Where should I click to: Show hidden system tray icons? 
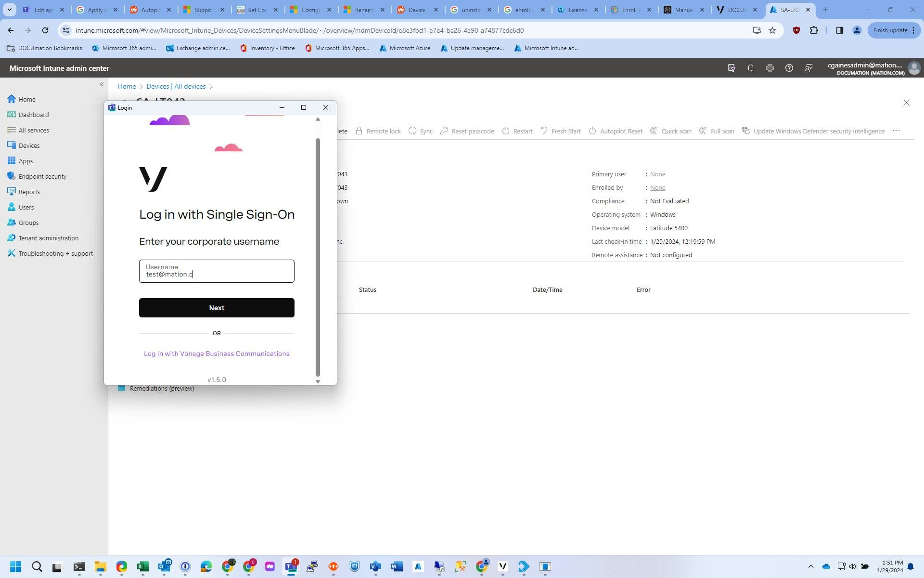(810, 566)
